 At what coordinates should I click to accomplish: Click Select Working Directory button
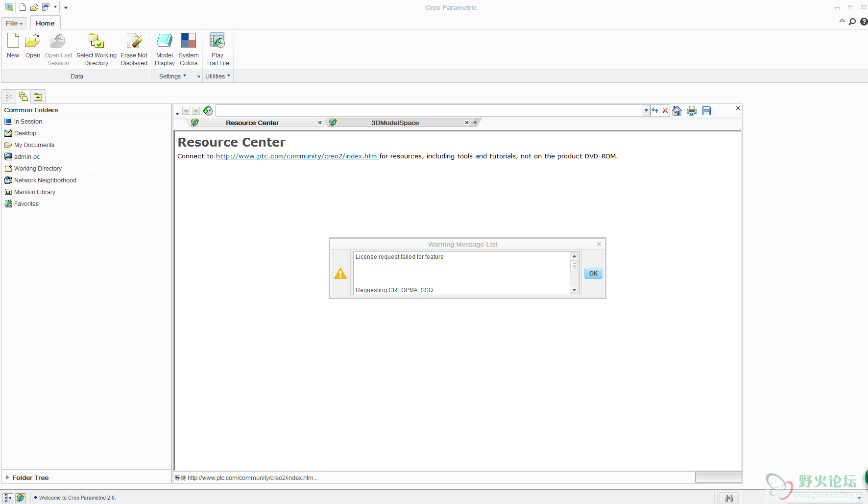[96, 50]
